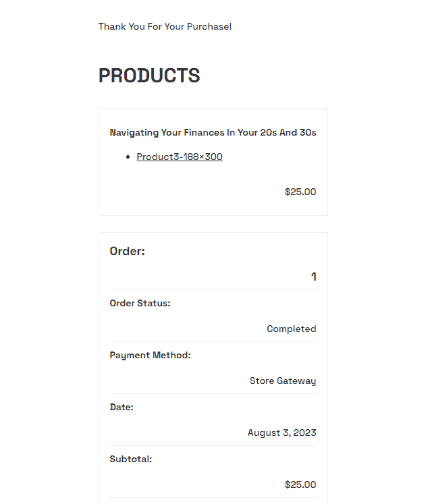The height and width of the screenshot is (504, 432).
Task: Click the 'Order:' heading
Action: (x=128, y=251)
